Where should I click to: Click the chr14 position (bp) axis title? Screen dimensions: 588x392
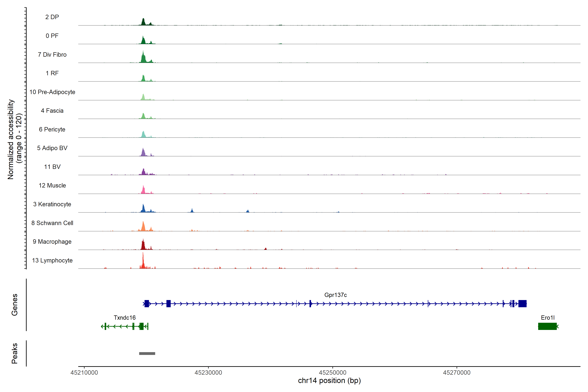[329, 381]
